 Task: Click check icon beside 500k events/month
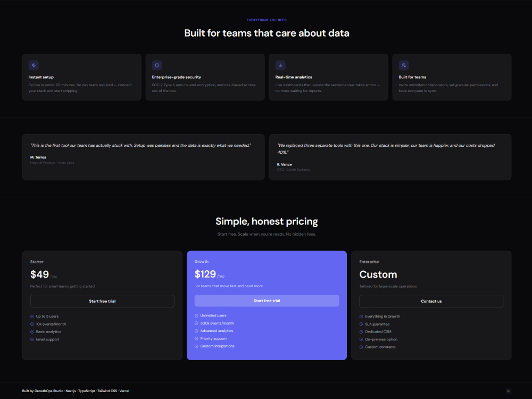click(x=196, y=323)
